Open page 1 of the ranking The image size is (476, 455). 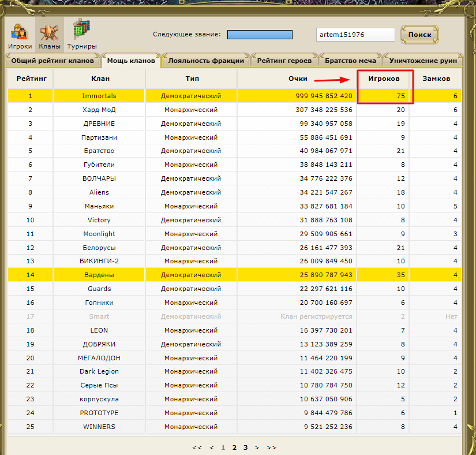point(223,447)
